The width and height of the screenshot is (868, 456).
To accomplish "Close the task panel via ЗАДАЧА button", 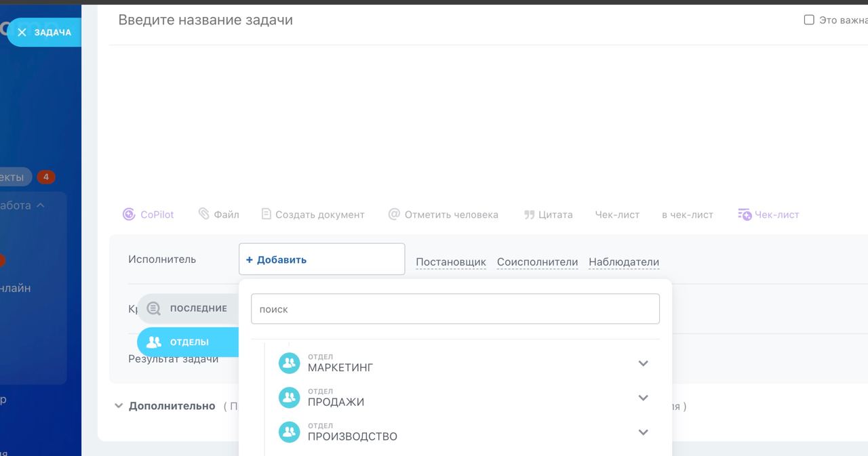I will coord(44,32).
